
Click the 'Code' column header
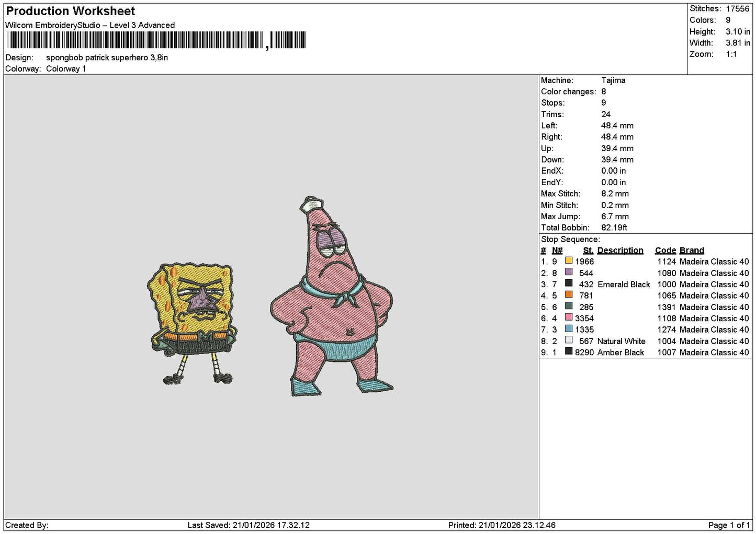point(665,251)
